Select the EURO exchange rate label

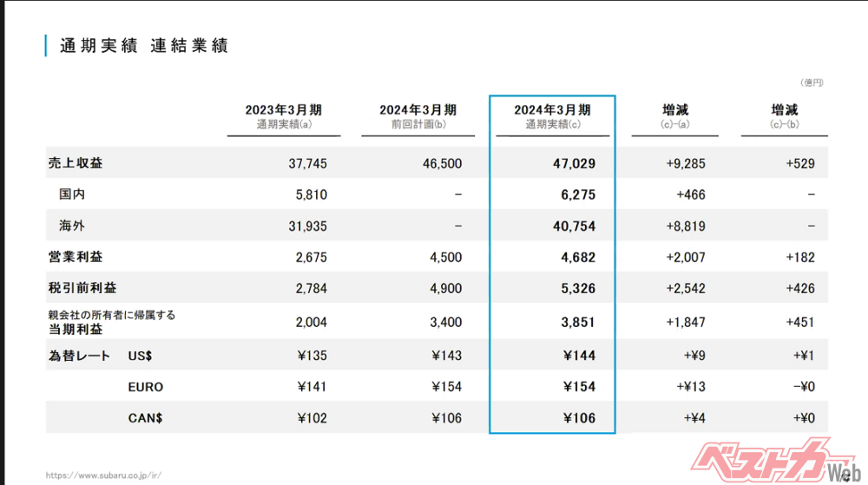pyautogui.click(x=145, y=387)
